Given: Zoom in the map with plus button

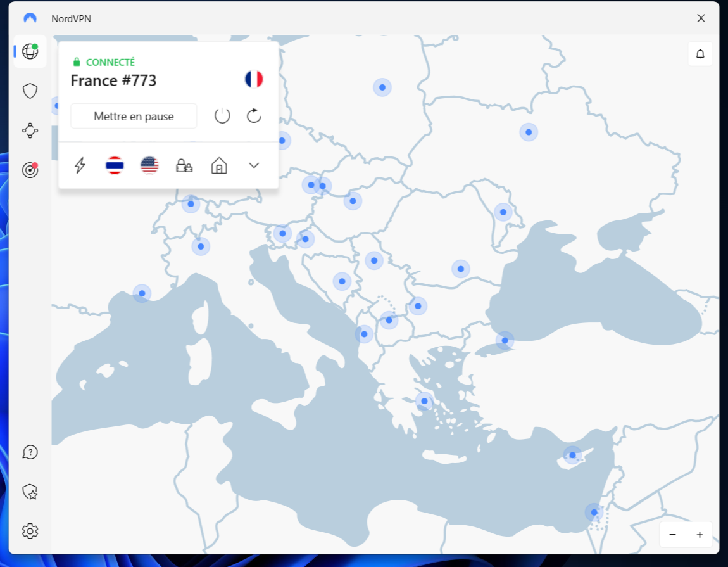Looking at the screenshot, I should pyautogui.click(x=700, y=535).
